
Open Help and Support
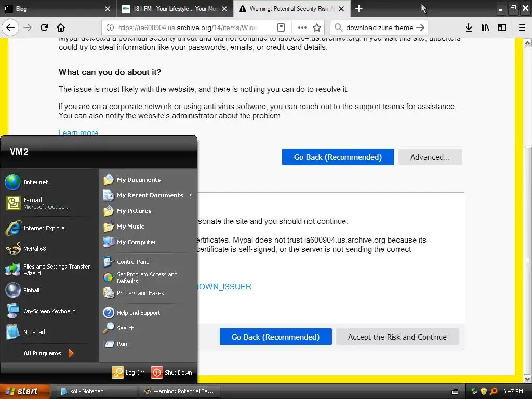[x=148, y=312]
